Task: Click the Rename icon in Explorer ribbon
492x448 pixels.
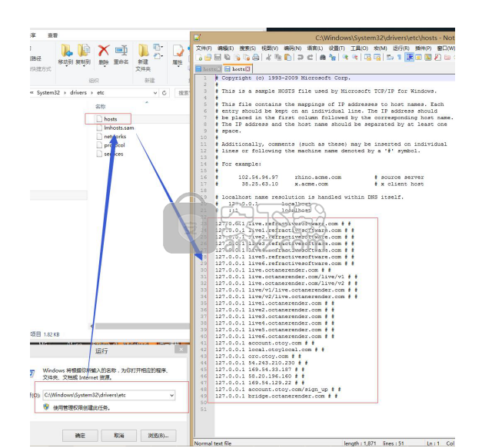Action: pyautogui.click(x=121, y=51)
